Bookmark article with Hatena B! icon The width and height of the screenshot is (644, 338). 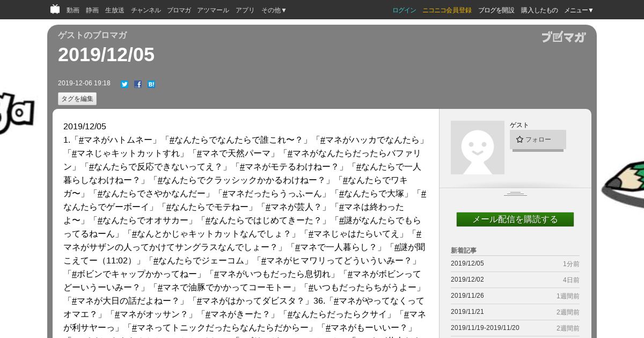point(151,84)
